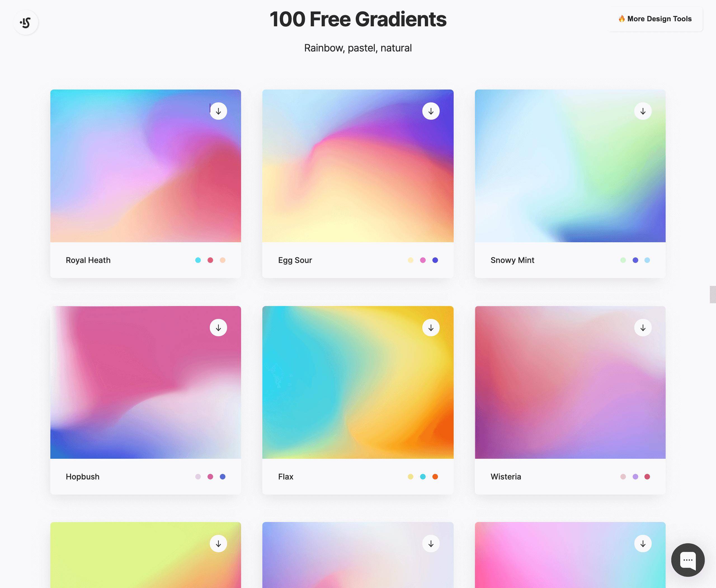This screenshot has width=716, height=588.
Task: Click the Royal Heath title
Action: [x=88, y=260]
